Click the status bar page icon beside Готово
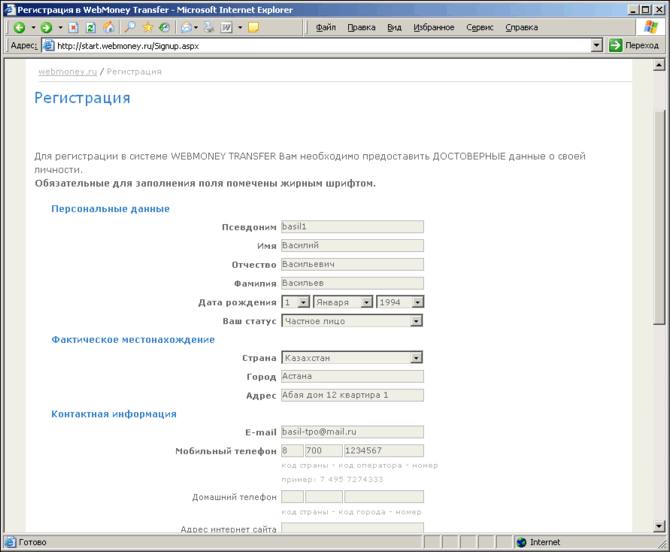Viewport: 670px width, 552px height. (x=10, y=542)
